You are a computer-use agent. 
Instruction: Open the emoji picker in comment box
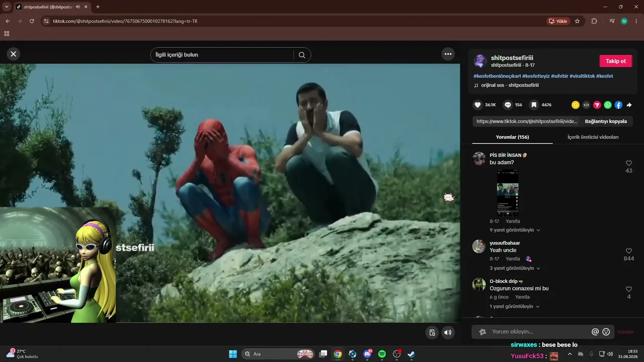pos(606,332)
